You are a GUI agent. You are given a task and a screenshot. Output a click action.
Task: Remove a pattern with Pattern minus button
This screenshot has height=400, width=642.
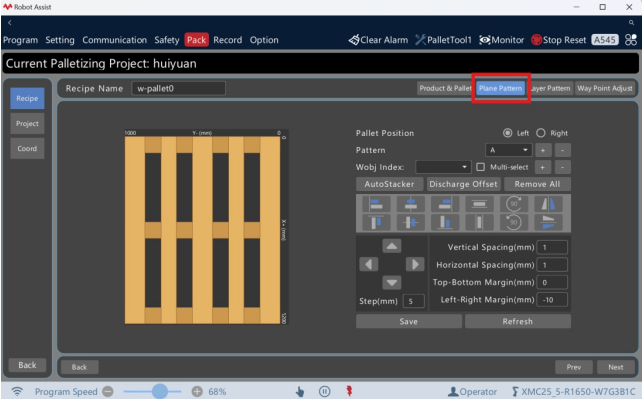point(563,150)
